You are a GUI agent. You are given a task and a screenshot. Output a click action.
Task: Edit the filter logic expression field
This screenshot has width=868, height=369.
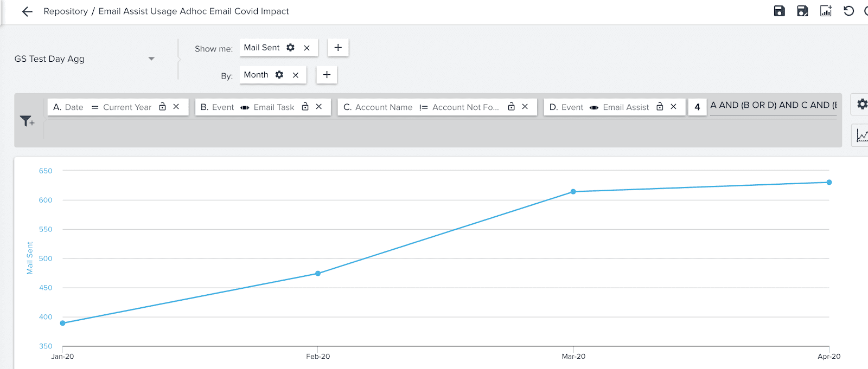tap(773, 106)
